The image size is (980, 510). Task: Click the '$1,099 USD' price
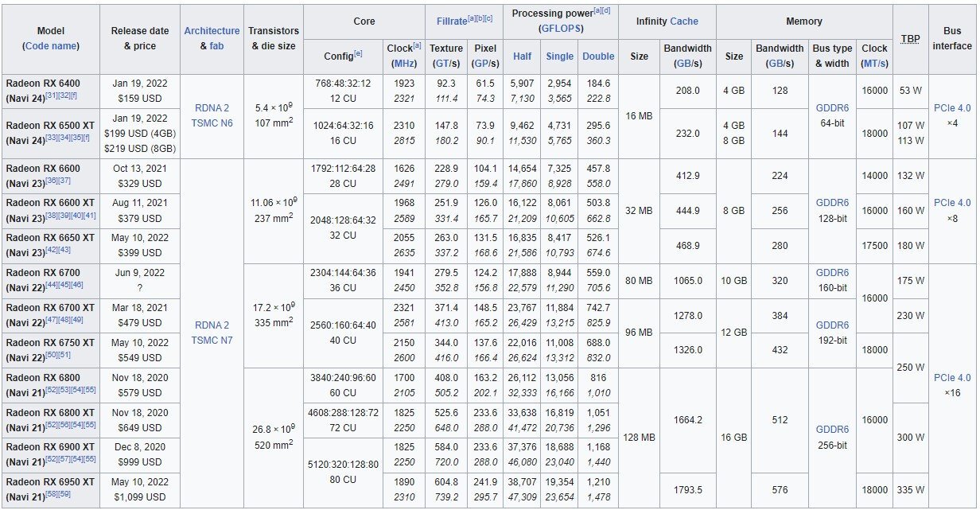(141, 497)
